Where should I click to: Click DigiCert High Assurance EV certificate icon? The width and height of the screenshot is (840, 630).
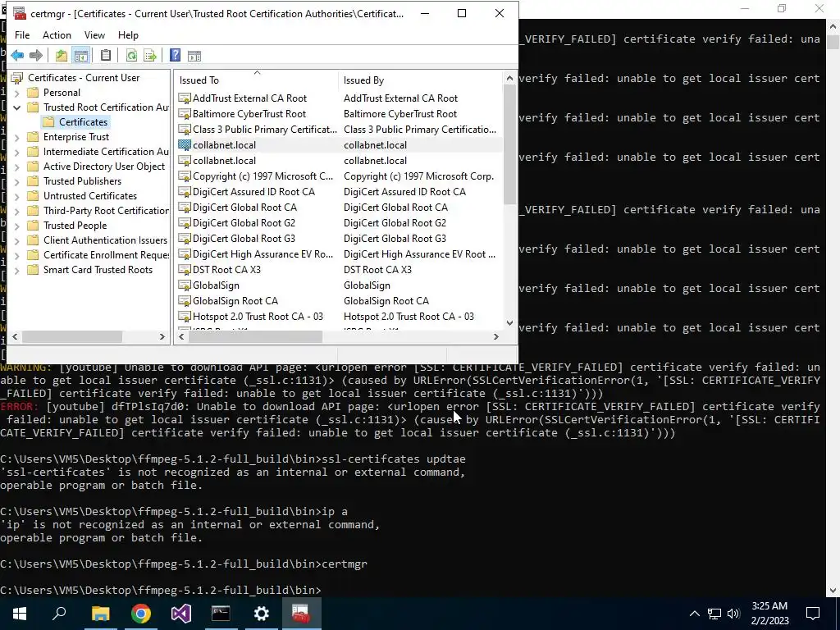tap(185, 254)
